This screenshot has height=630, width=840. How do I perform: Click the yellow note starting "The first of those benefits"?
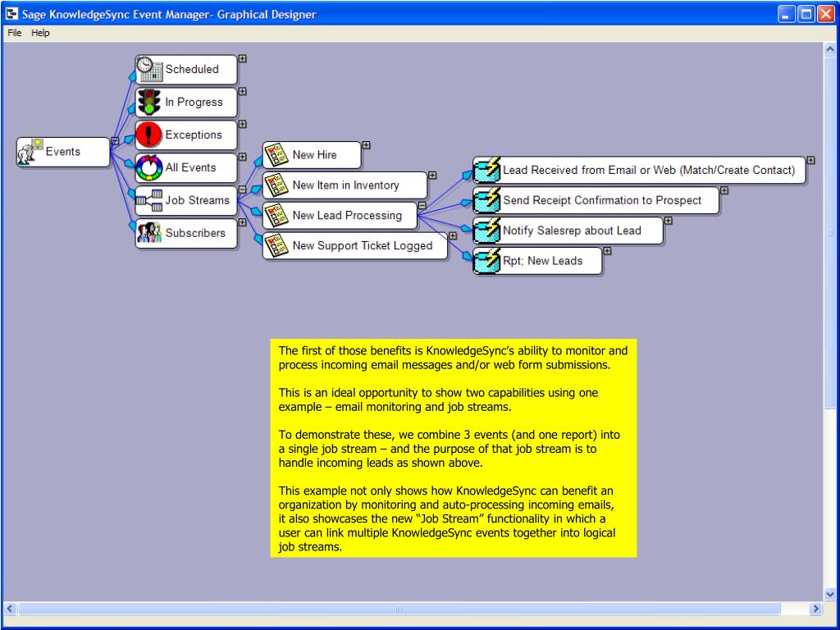coord(453,448)
